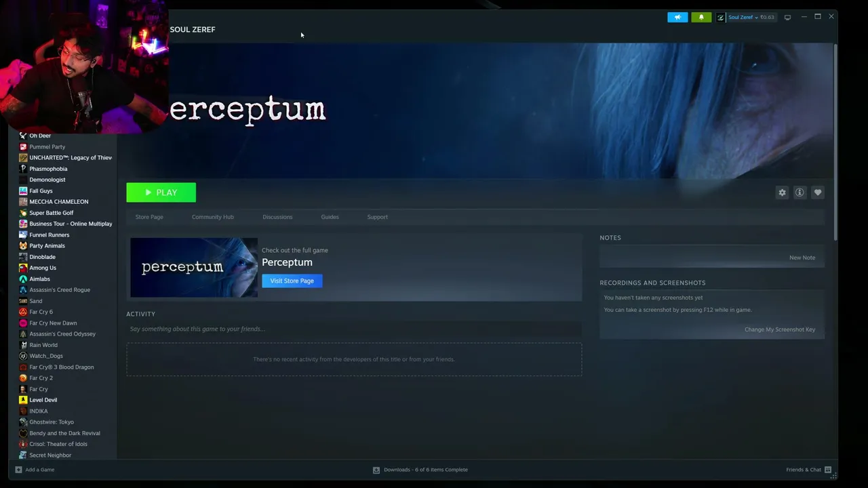Screen dimensions: 868x488
Task: Open Friends & Chat
Action: tap(804, 470)
